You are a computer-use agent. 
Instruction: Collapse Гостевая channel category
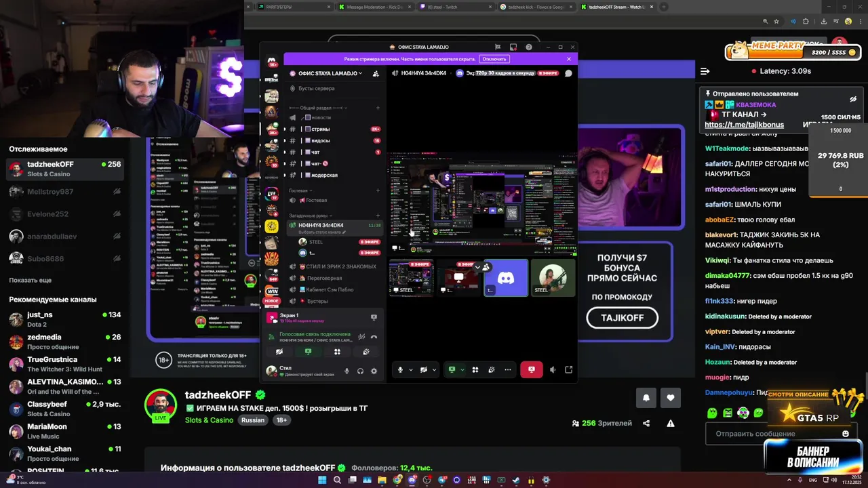point(299,190)
